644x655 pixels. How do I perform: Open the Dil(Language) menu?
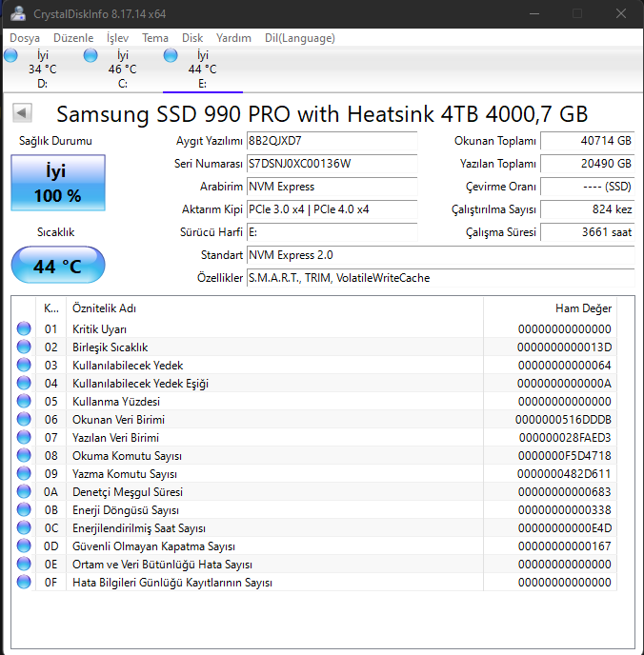coord(299,38)
